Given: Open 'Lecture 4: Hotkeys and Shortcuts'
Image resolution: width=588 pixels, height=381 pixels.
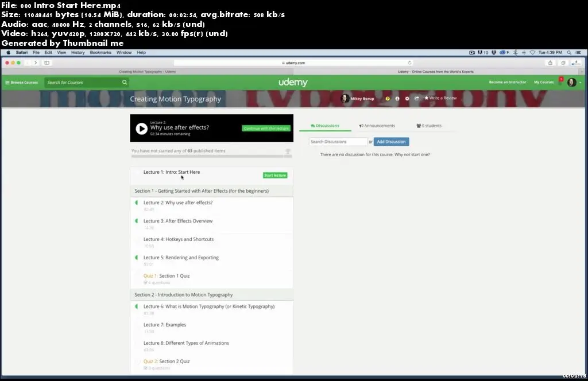Looking at the screenshot, I should pos(179,239).
